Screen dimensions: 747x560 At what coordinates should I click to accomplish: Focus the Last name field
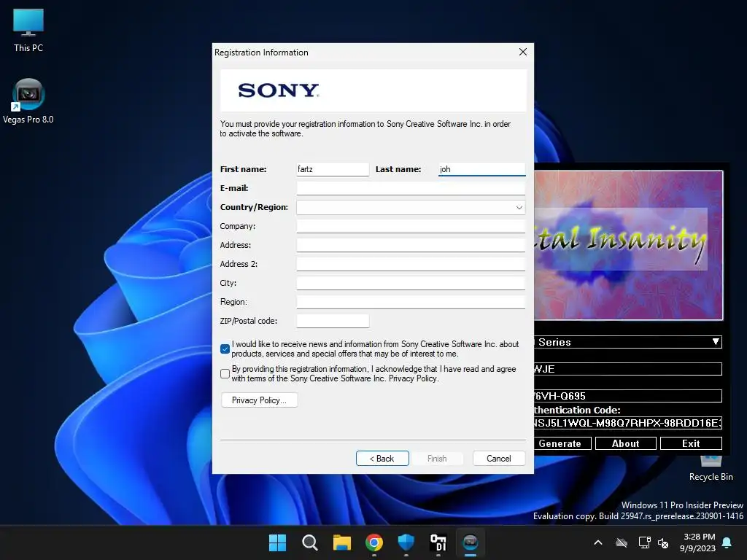pyautogui.click(x=481, y=169)
